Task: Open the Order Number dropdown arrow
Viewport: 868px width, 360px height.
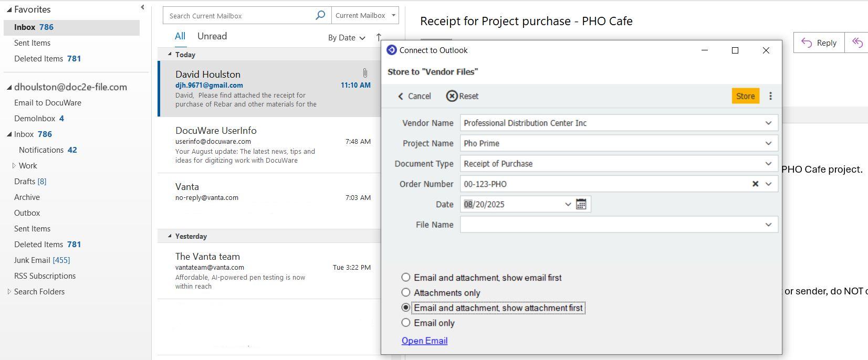Action: (x=768, y=184)
